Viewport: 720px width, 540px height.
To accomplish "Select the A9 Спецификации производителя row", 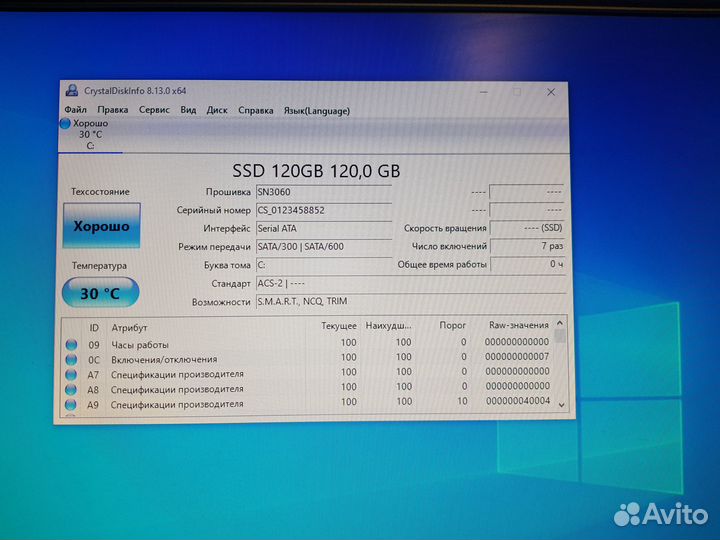I will tap(308, 403).
